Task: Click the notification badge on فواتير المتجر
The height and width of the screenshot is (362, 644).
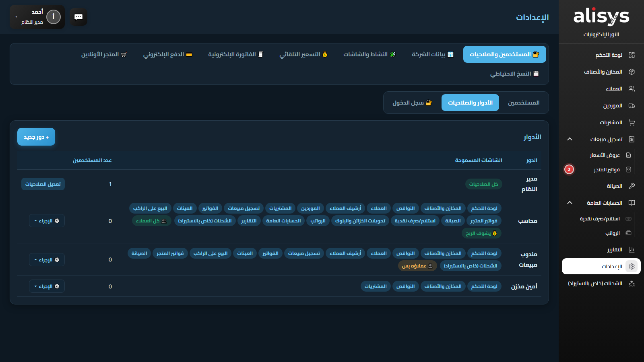Action: tap(569, 169)
